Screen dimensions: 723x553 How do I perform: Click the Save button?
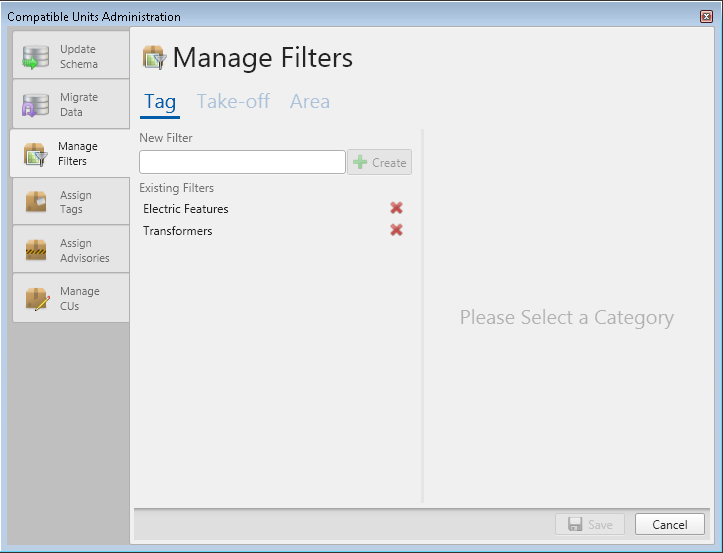[x=590, y=525]
